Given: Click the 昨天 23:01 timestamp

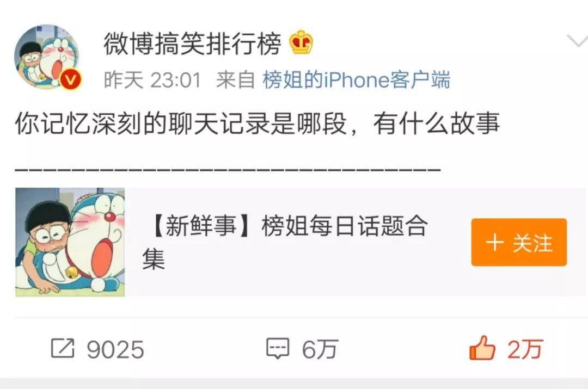Looking at the screenshot, I should [x=152, y=80].
